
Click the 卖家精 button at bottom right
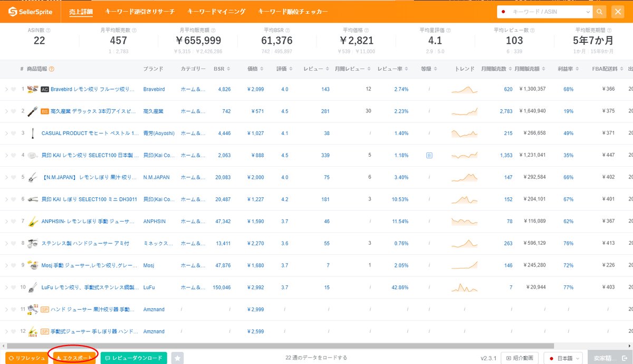pos(610,358)
